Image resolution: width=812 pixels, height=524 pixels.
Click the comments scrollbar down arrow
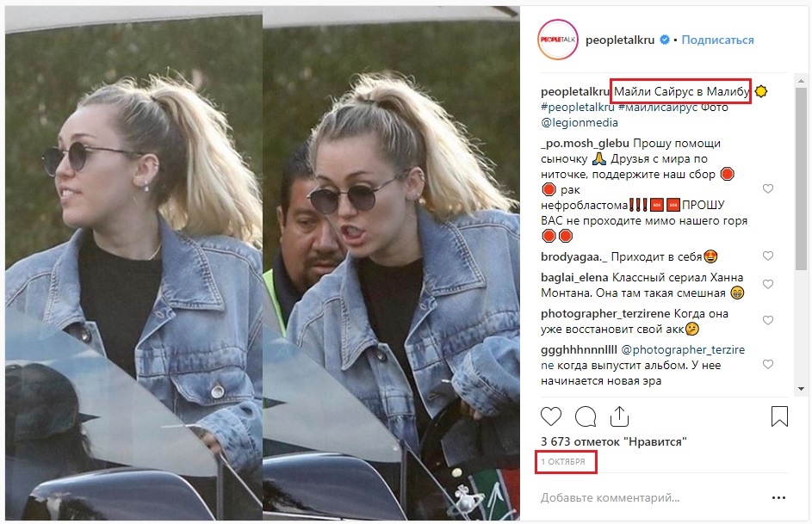click(801, 389)
